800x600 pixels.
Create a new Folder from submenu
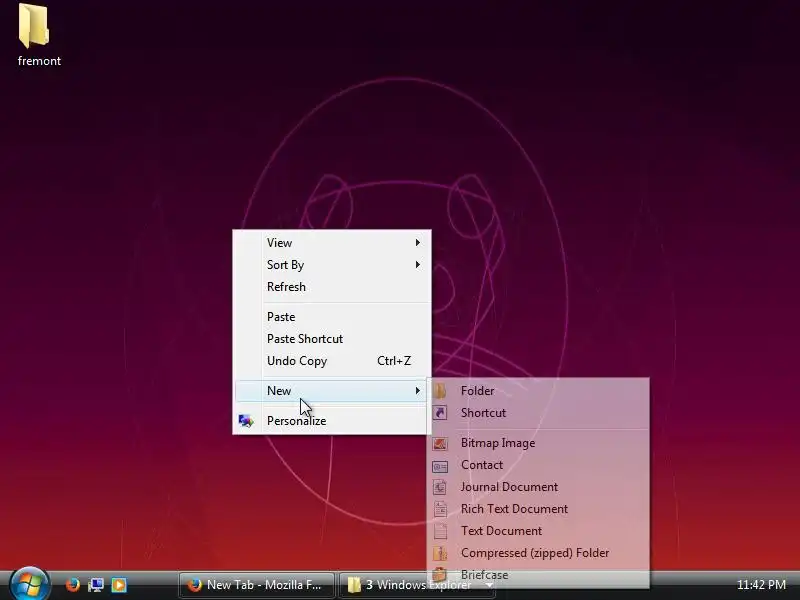pos(539,391)
